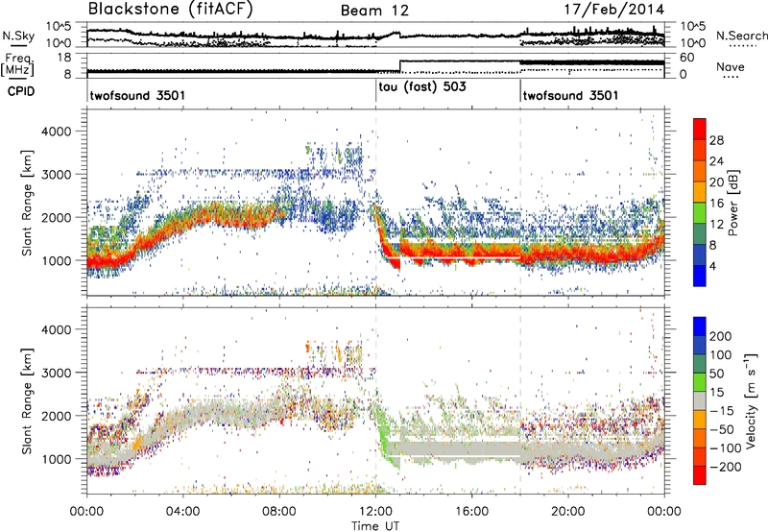Click the date "17/Feb/2014"
This screenshot has height=532, width=768.
(613, 10)
